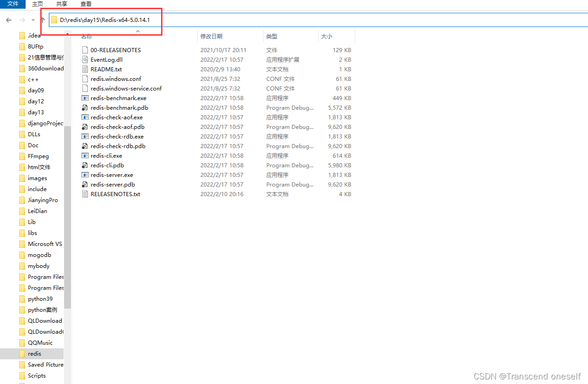
Task: Open the 文件 ribbon tab
Action: 13,4
